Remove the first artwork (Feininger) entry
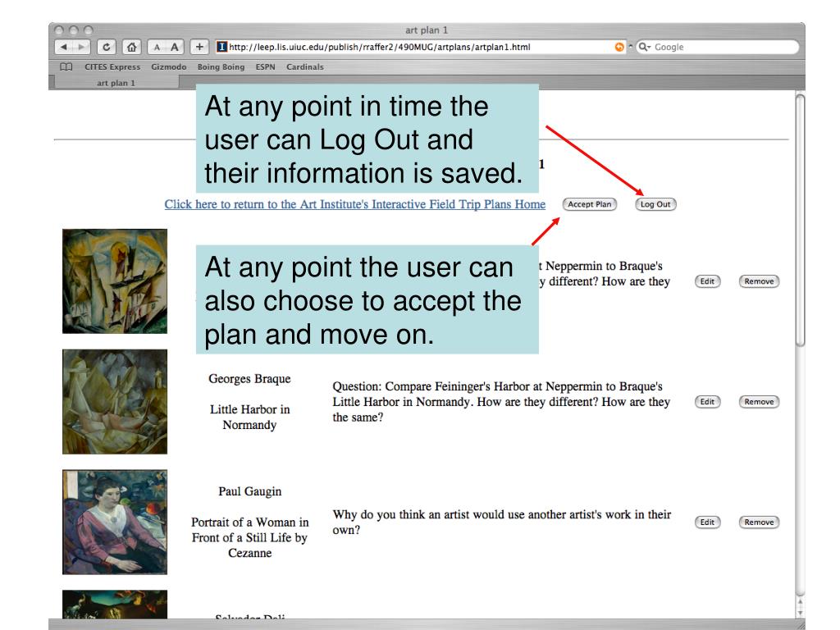Screen dimensions: 840x630 [759, 281]
